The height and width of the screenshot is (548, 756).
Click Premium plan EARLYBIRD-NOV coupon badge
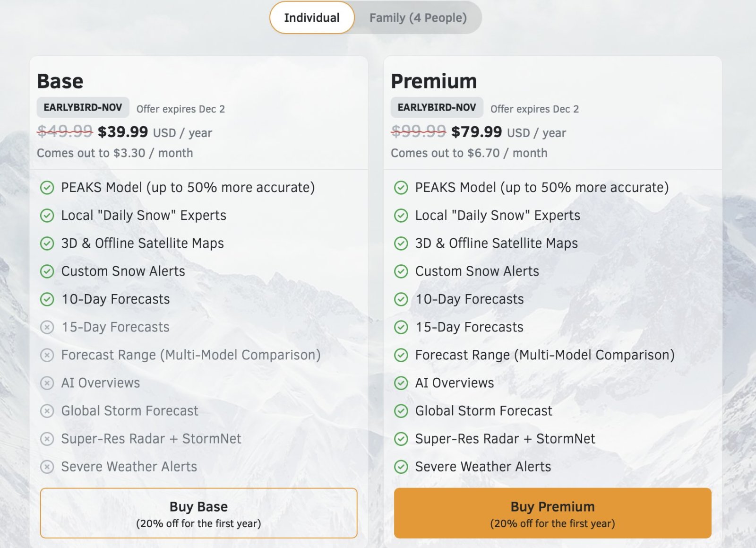(437, 107)
